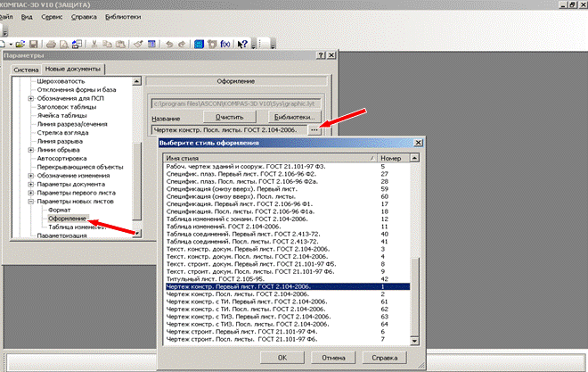Click the New document dropdown arrow

click(x=11, y=45)
